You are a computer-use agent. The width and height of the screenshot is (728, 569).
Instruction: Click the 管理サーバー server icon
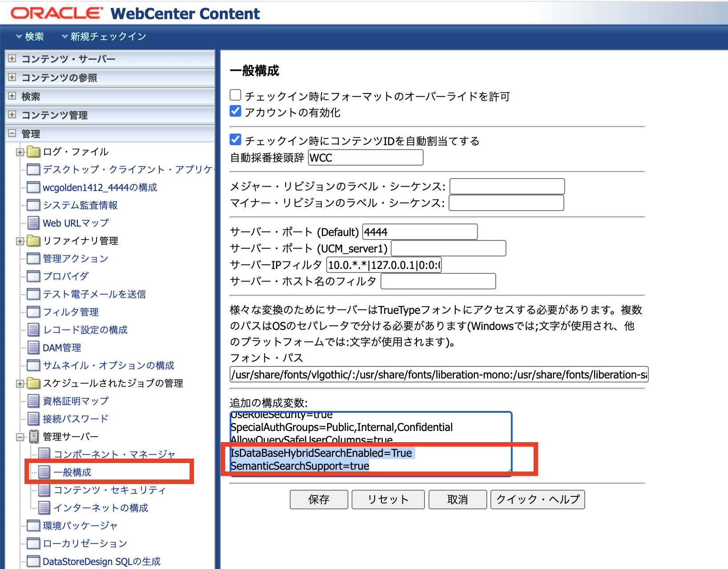[34, 437]
